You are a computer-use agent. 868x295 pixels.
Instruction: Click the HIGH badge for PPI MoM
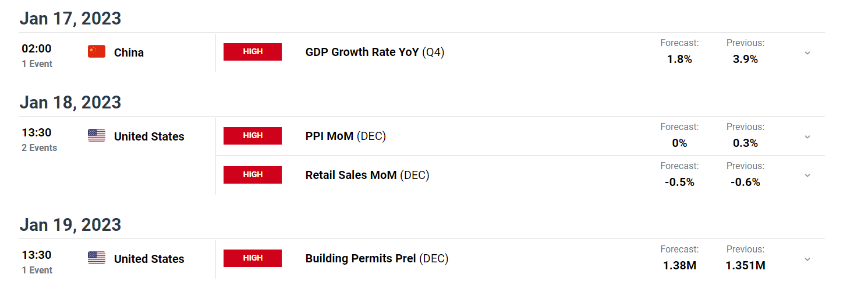(x=253, y=136)
